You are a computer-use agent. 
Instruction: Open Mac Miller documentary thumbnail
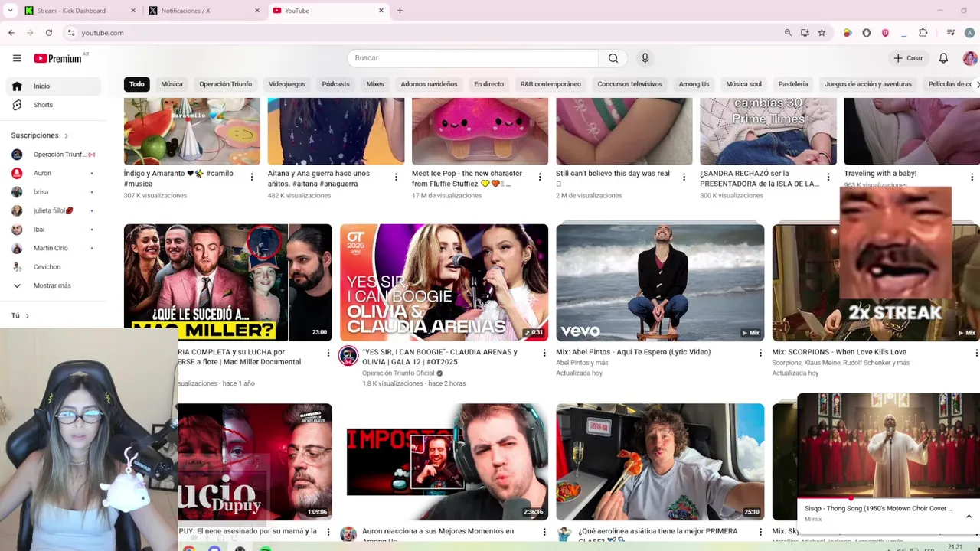point(228,282)
